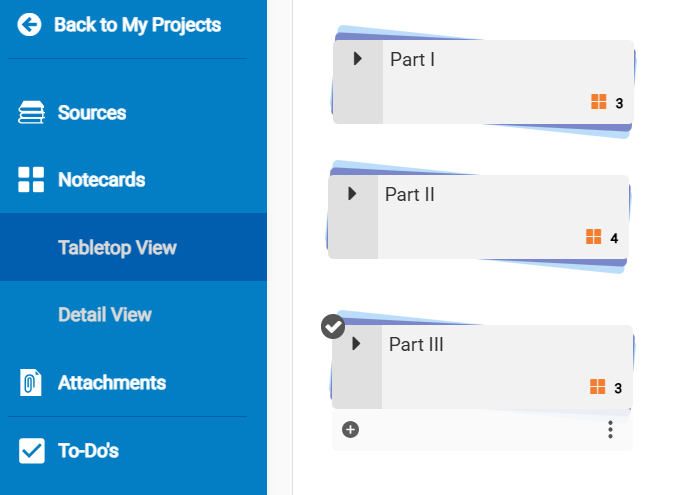Add a card with the plus icon
677x495 pixels.
pos(350,429)
